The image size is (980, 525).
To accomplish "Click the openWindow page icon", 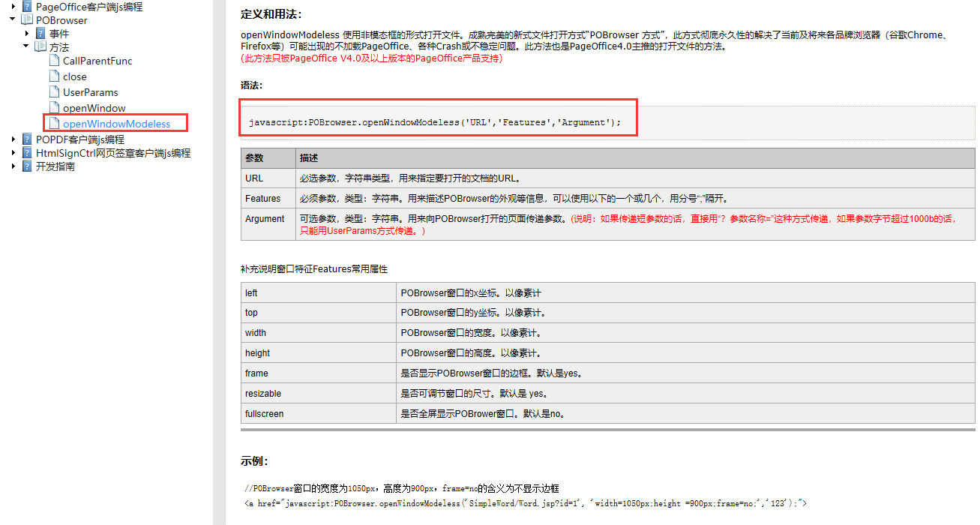I will pos(54,107).
